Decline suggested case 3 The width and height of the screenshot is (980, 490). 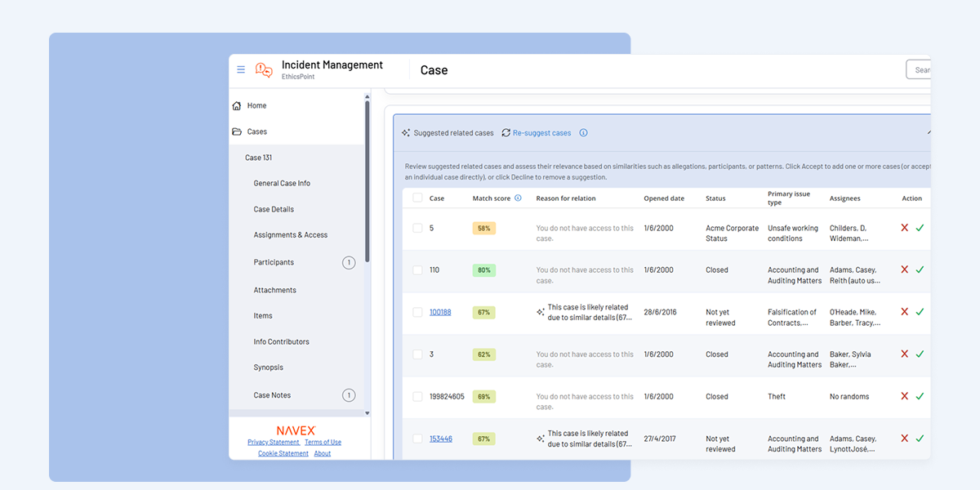(x=904, y=354)
